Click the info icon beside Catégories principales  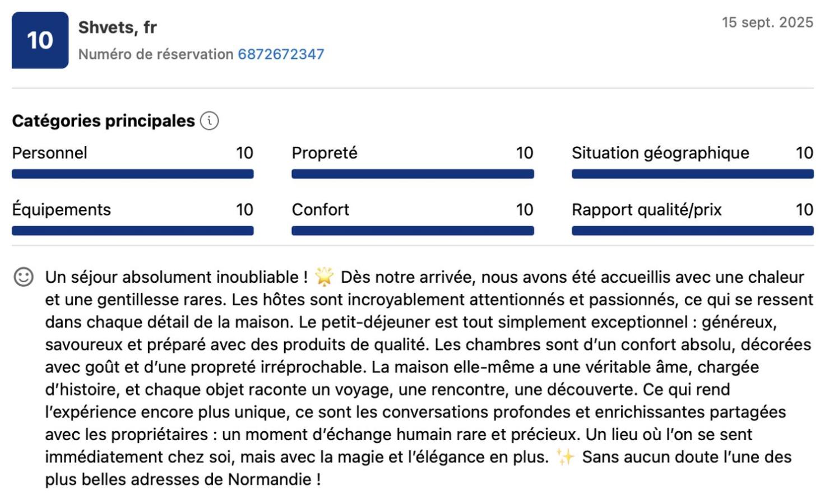[x=209, y=120]
